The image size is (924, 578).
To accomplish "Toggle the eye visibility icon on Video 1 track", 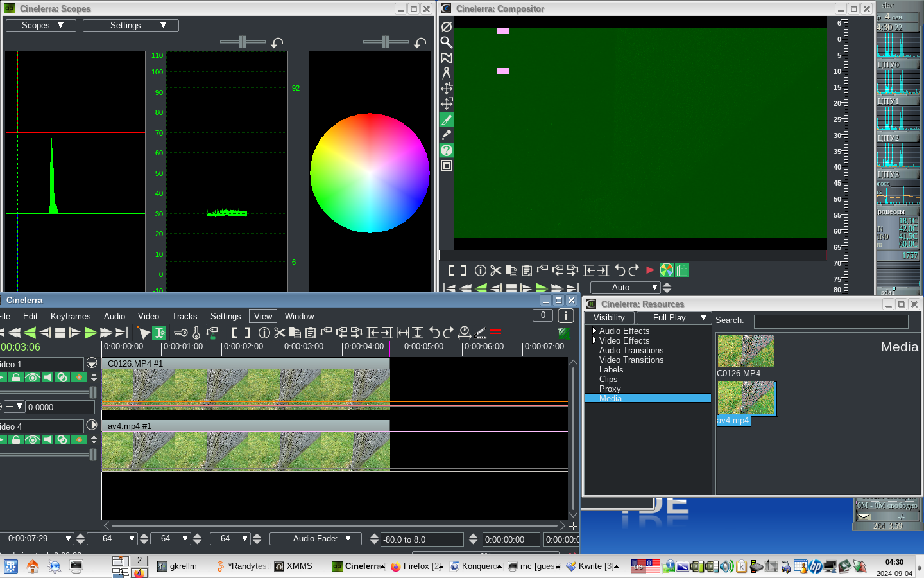I will 32,378.
